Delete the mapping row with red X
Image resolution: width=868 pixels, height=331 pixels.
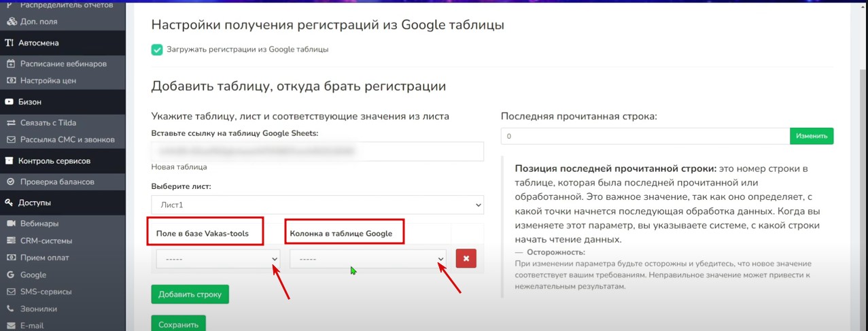466,259
